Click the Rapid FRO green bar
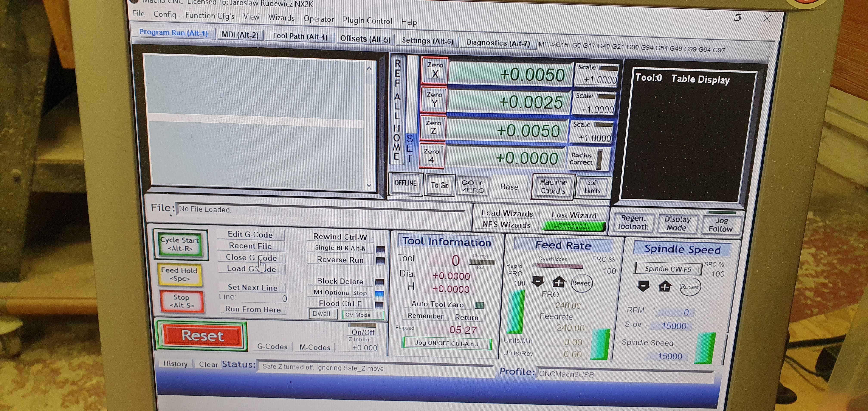The height and width of the screenshot is (411, 868). pyautogui.click(x=516, y=312)
